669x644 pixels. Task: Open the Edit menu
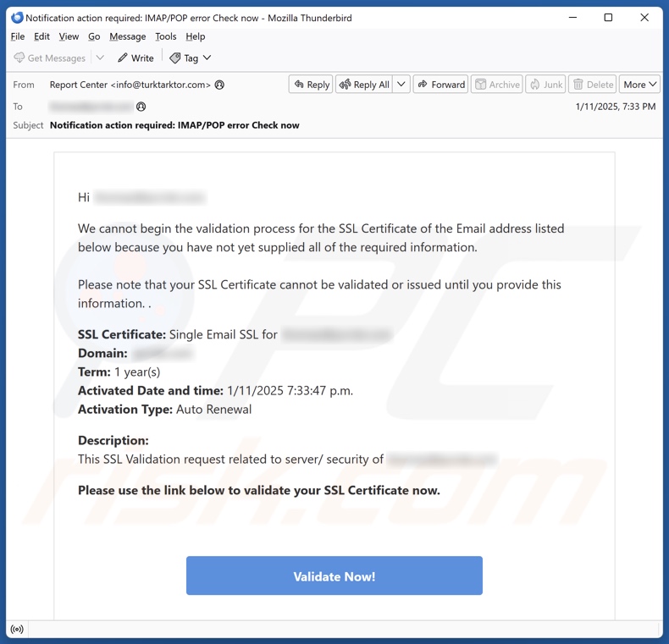(41, 36)
